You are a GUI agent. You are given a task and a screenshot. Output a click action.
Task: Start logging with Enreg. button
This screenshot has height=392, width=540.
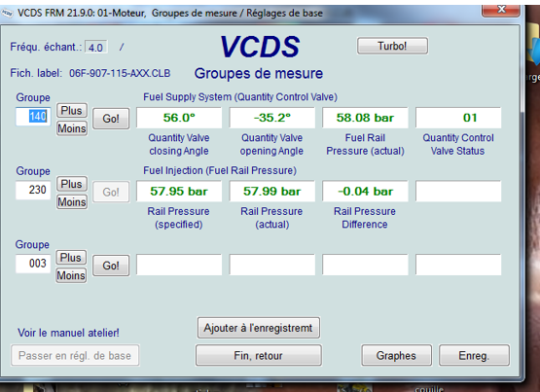coord(474,355)
